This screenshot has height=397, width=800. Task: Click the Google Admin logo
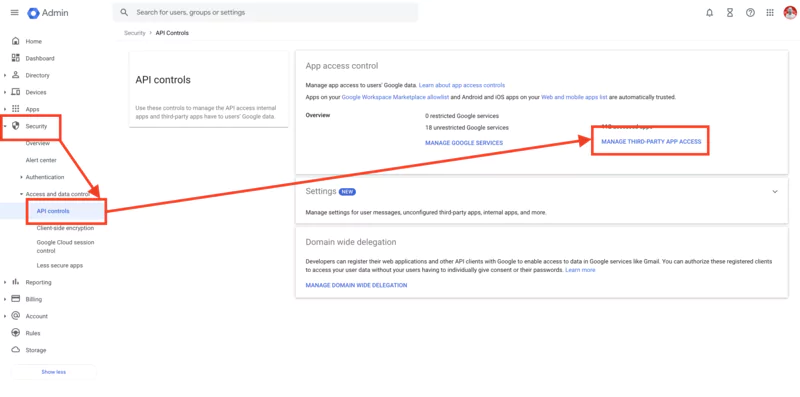coord(47,13)
